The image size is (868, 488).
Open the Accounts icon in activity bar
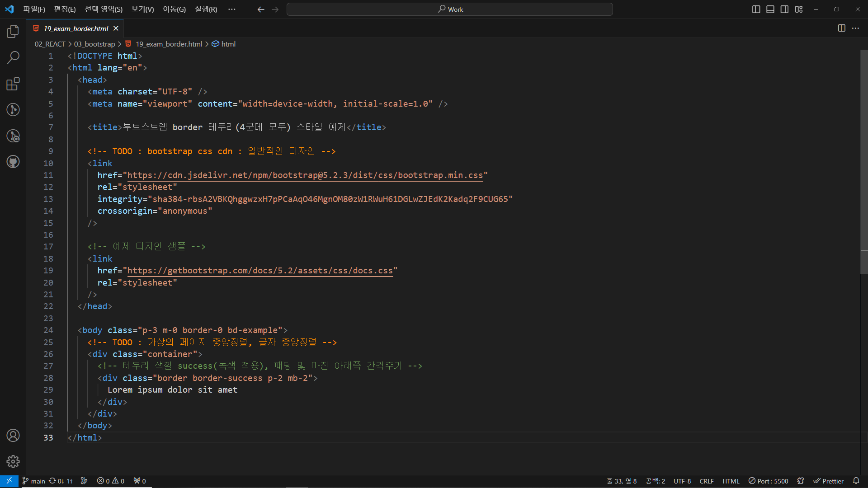click(x=13, y=435)
